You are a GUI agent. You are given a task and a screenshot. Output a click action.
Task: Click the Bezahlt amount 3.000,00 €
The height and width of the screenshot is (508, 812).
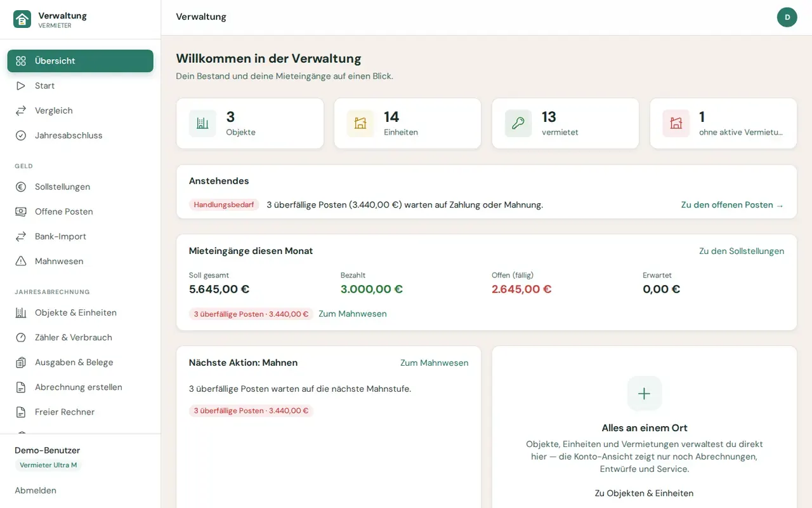tap(372, 289)
